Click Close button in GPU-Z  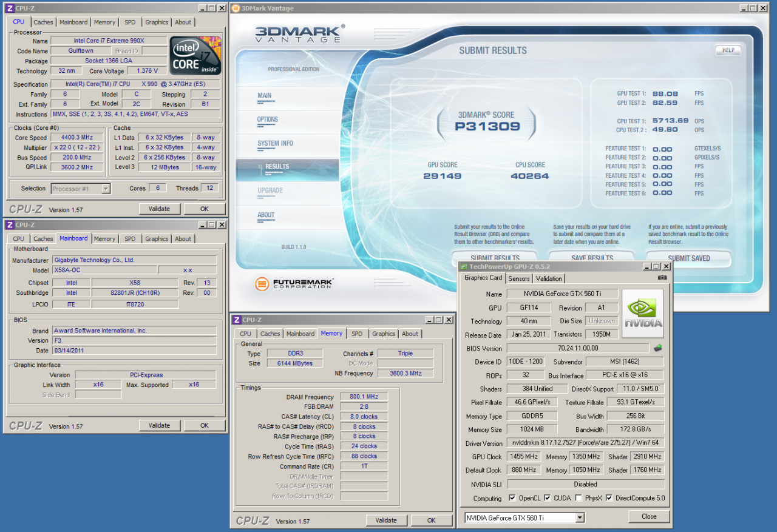pyautogui.click(x=649, y=517)
